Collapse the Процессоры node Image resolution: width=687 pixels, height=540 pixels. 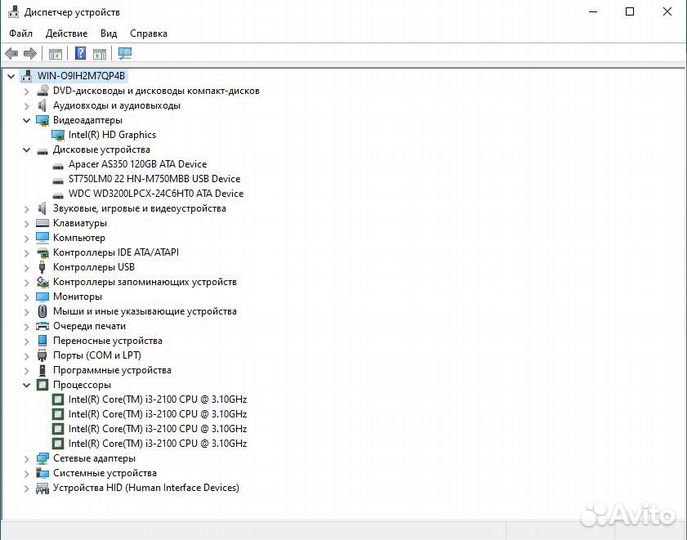27,385
